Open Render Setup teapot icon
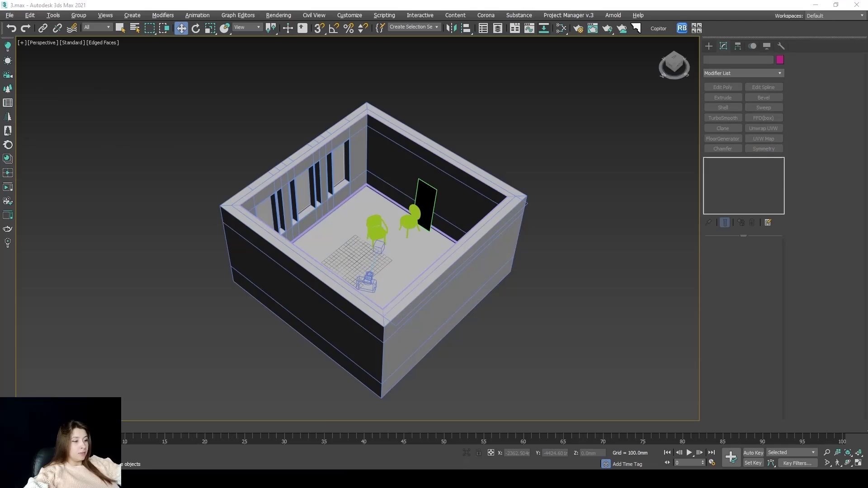The width and height of the screenshot is (868, 488). 578,28
